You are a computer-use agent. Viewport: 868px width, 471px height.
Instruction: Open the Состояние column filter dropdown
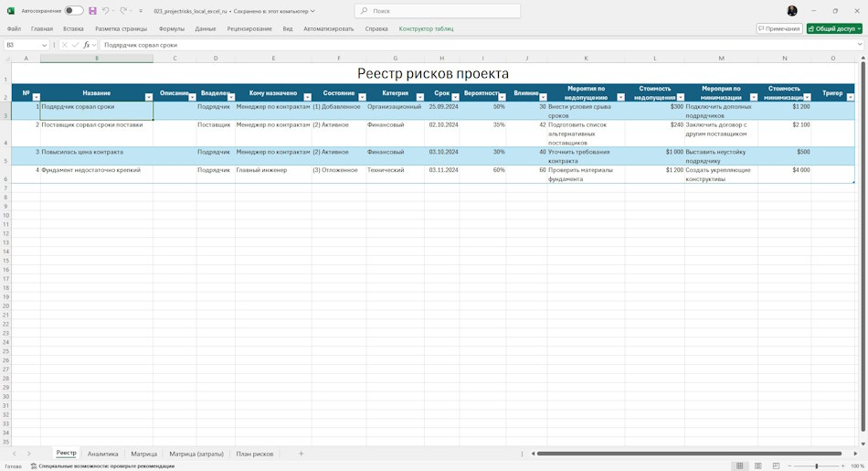[362, 97]
